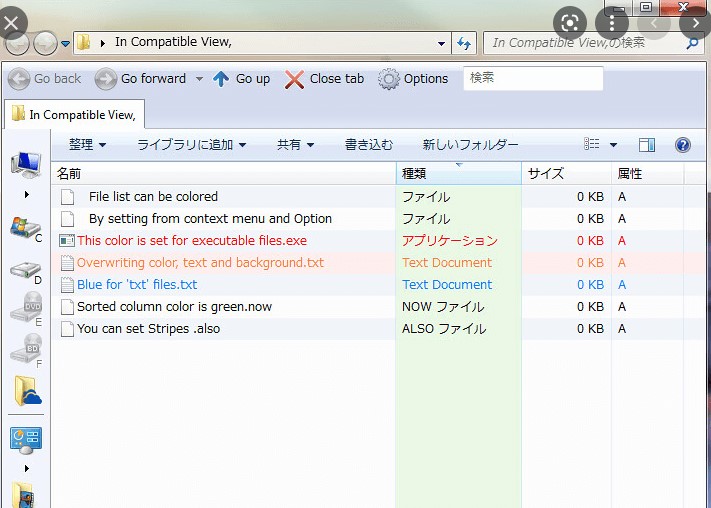This screenshot has width=711, height=508.
Task: Click the Go forward arrow button
Action: click(106, 79)
